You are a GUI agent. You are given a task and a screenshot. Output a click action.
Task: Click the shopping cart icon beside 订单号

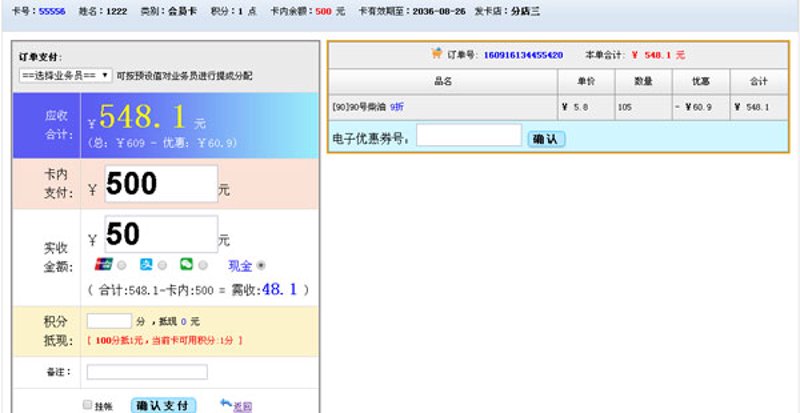pyautogui.click(x=437, y=53)
